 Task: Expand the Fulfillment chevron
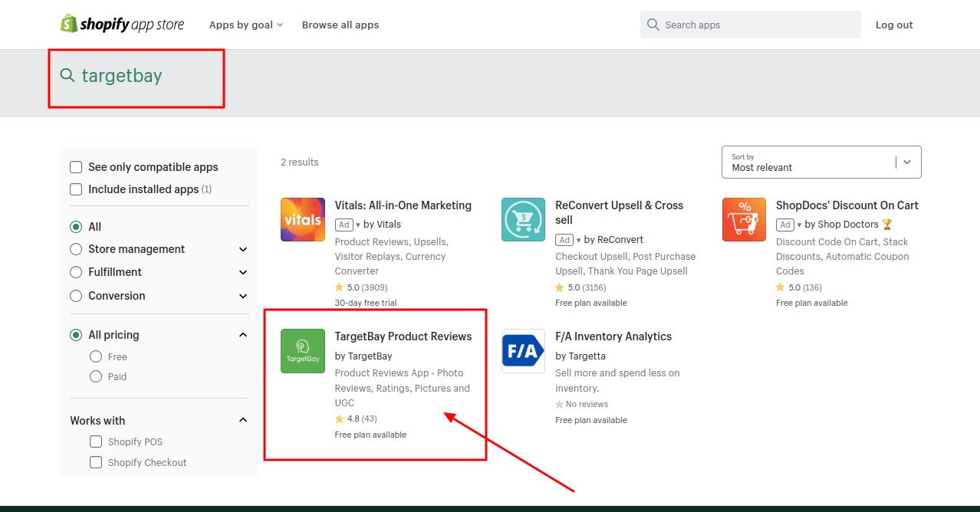(x=243, y=272)
